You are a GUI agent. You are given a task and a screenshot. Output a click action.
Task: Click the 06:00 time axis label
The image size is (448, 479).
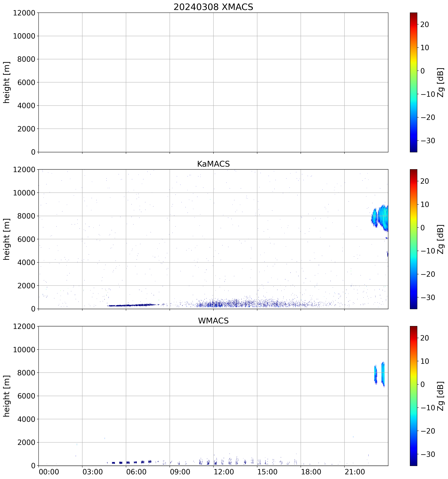[136, 472]
